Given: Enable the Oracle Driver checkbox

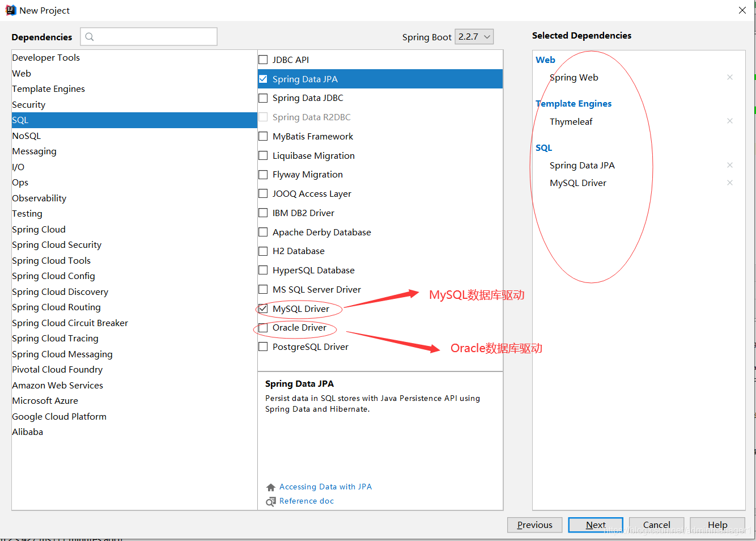Looking at the screenshot, I should tap(263, 328).
